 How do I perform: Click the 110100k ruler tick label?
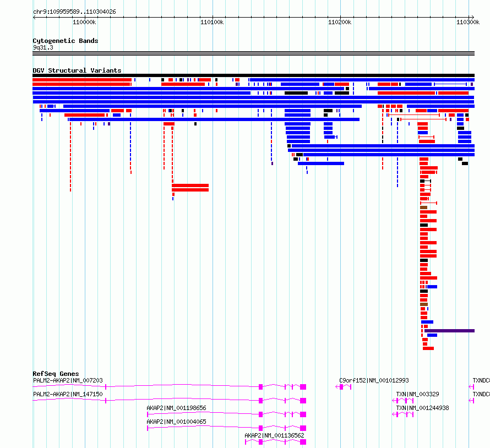pyautogui.click(x=212, y=22)
